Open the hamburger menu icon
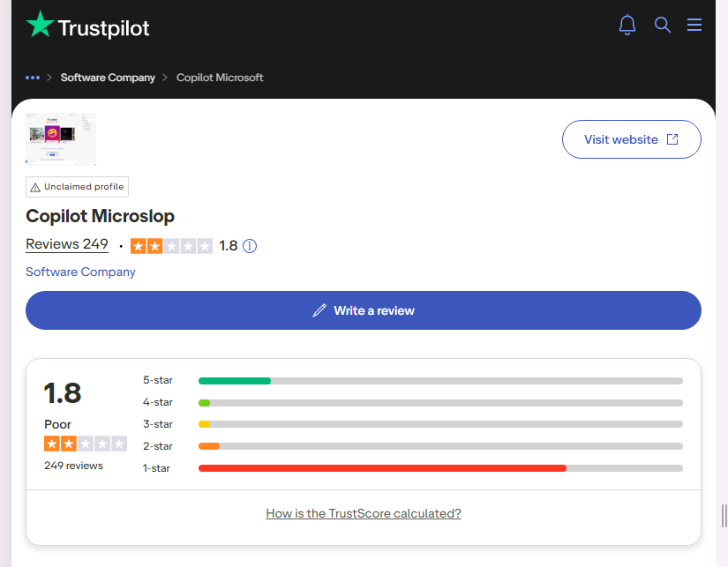The width and height of the screenshot is (728, 567). pyautogui.click(x=694, y=25)
